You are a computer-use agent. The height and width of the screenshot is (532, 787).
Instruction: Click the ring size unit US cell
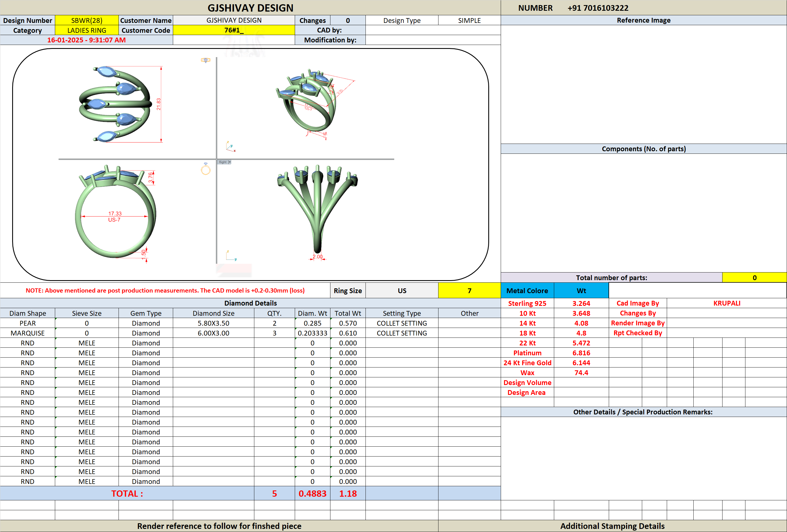[402, 290]
